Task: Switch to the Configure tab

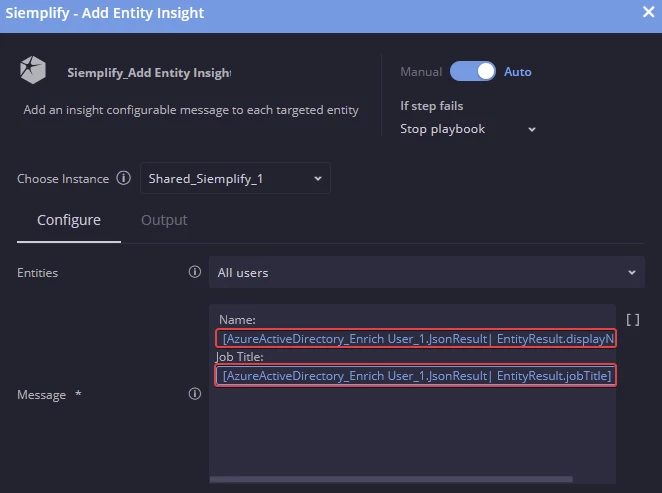Action: [x=69, y=220]
